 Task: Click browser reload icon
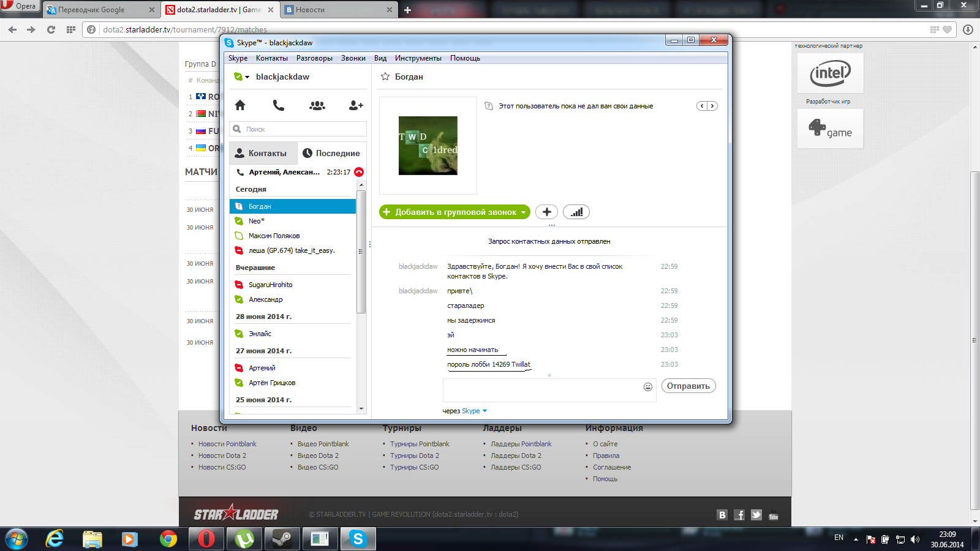[x=51, y=29]
